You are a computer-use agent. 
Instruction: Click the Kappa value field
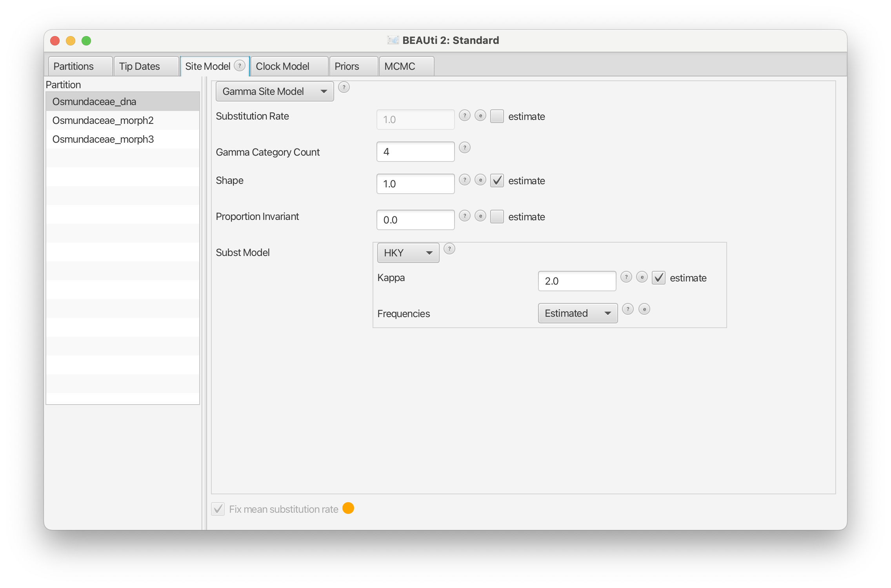(577, 281)
